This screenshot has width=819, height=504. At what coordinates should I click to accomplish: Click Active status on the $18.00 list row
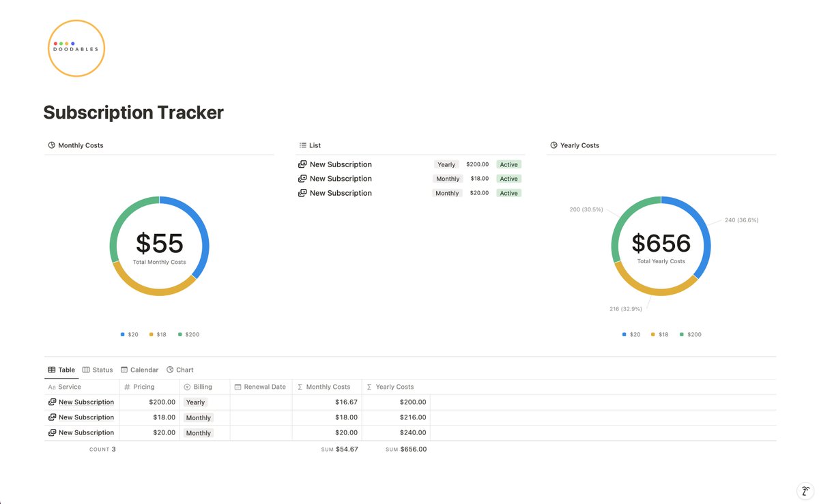[x=508, y=179]
